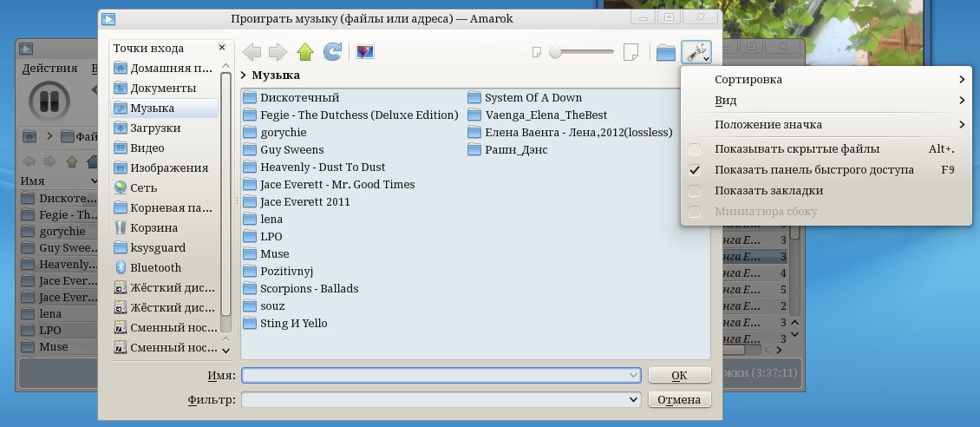Pause playback in Amarok background window

[x=49, y=101]
